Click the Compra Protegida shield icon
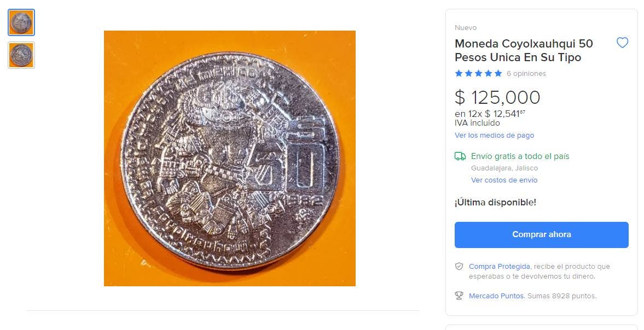 click(x=460, y=267)
